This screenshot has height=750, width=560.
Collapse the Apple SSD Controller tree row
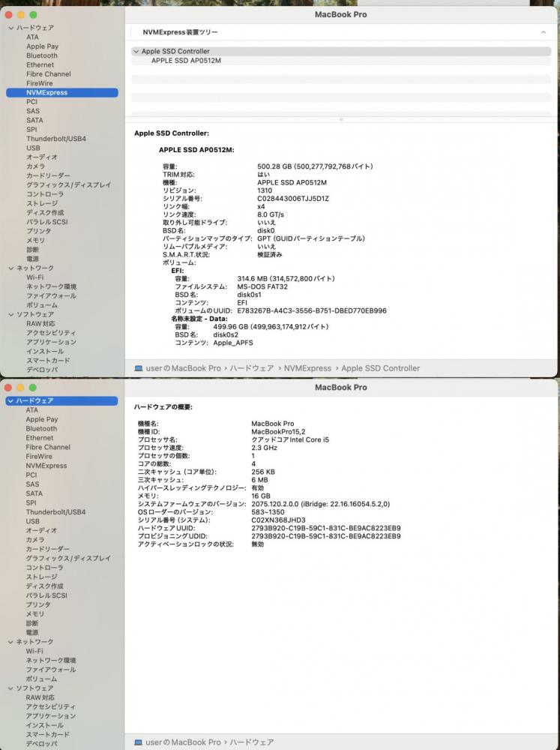136,51
